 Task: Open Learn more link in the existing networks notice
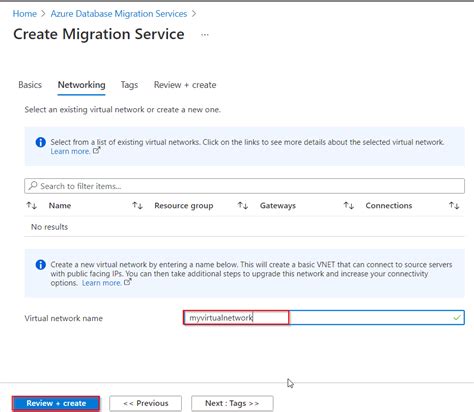point(70,151)
